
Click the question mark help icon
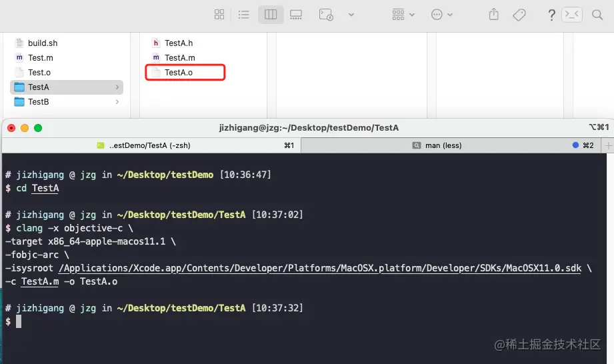(551, 15)
